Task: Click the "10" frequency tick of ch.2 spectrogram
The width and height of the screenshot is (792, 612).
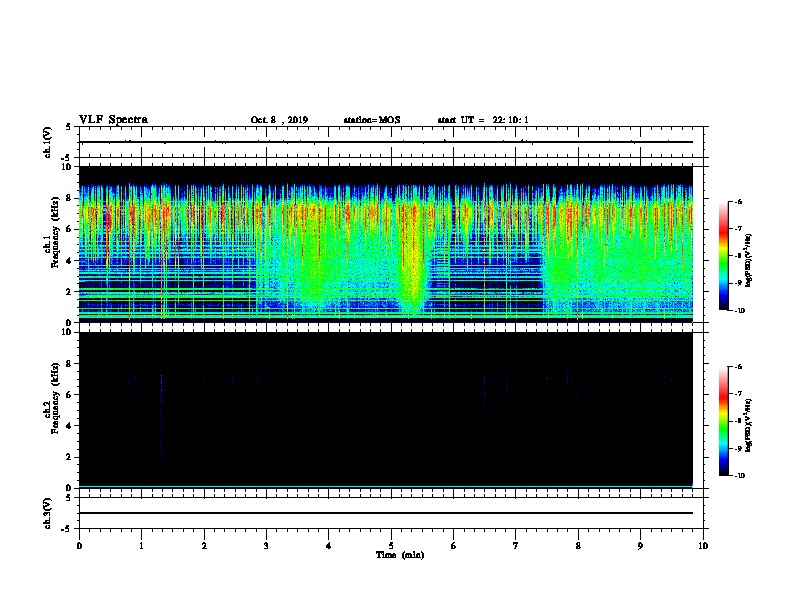Action: pos(67,332)
